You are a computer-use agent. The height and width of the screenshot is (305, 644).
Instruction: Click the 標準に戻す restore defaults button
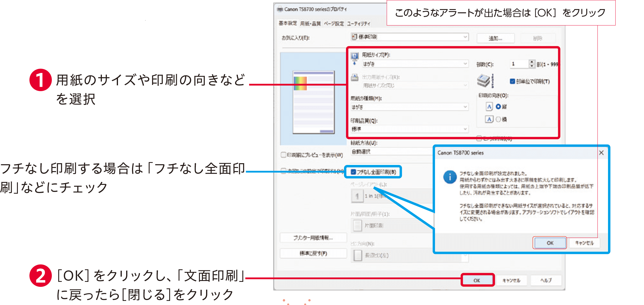313,253
